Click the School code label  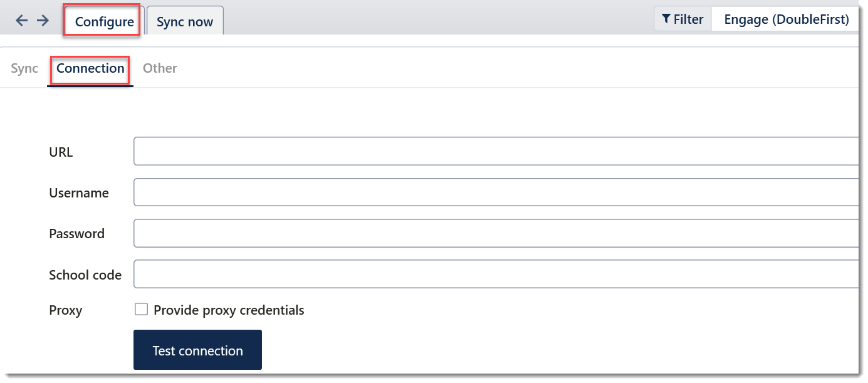[85, 275]
